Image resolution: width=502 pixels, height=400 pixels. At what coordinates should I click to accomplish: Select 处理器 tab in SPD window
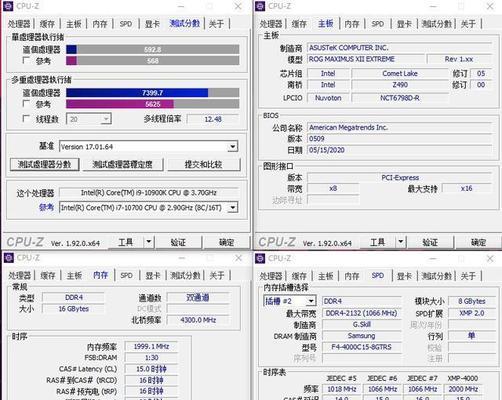click(271, 276)
